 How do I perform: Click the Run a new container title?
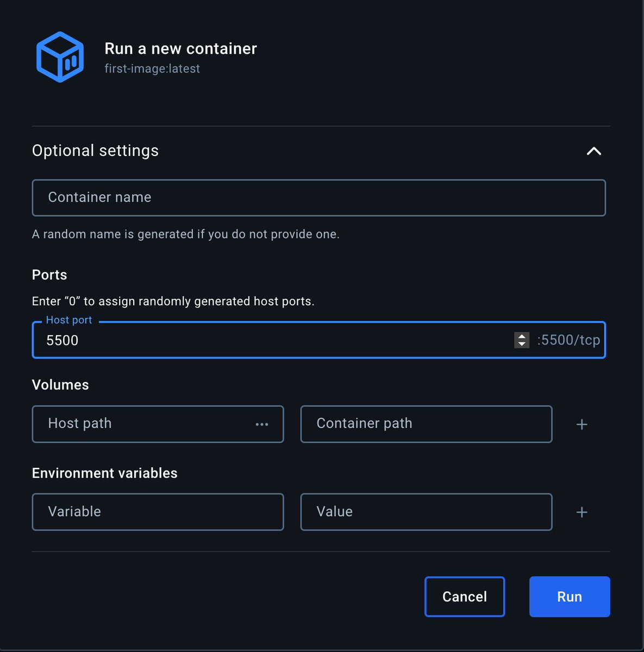tap(180, 48)
